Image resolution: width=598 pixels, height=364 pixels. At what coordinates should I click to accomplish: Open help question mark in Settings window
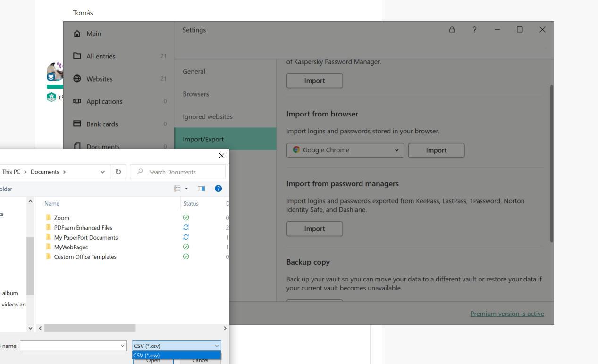(x=474, y=29)
